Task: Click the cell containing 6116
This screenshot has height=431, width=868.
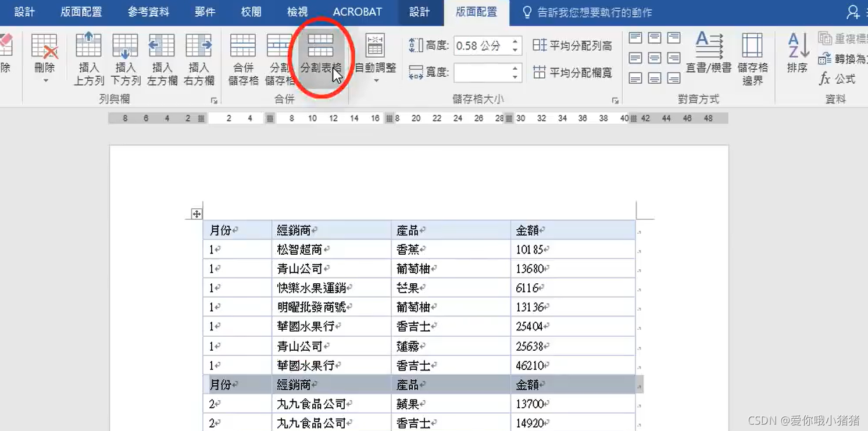Action: tap(573, 288)
